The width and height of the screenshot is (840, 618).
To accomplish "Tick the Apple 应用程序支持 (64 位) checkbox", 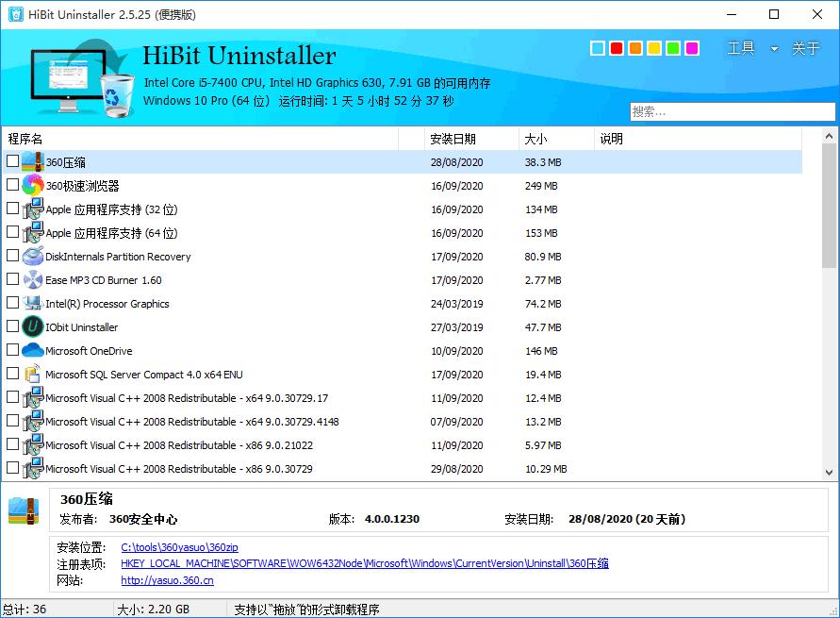I will 13,231.
